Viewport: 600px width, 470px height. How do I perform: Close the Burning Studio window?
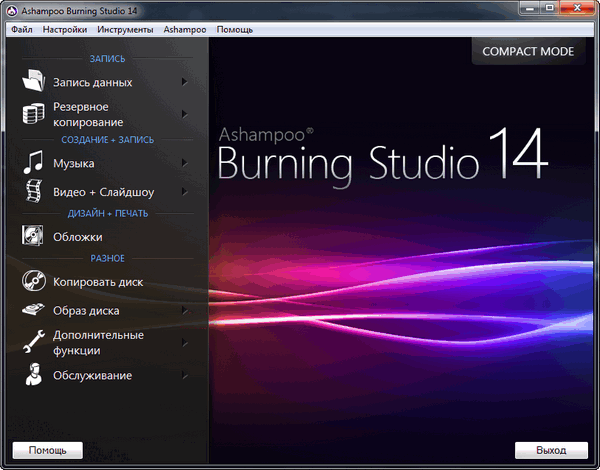tap(577, 8)
